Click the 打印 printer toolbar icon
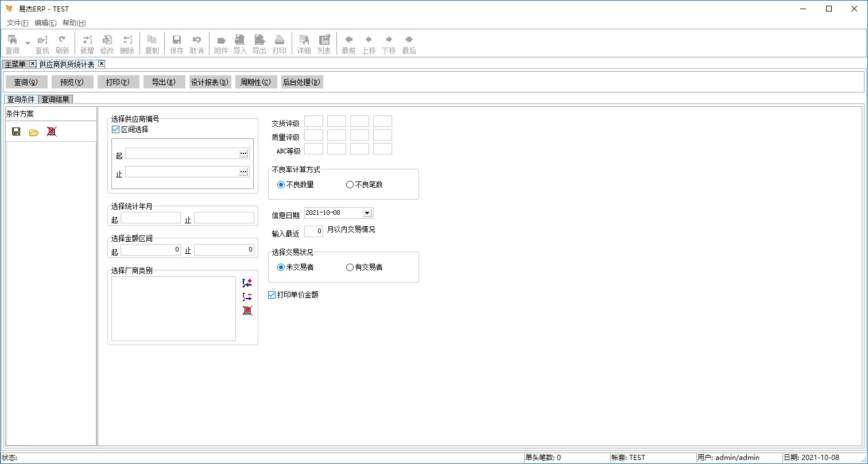This screenshot has height=464, width=868. pyautogui.click(x=279, y=44)
